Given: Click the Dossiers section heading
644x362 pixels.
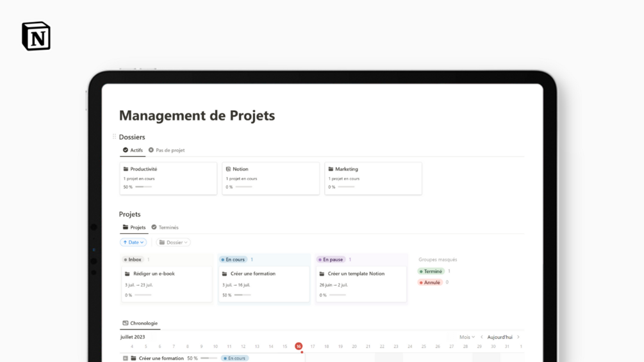Looking at the screenshot, I should point(132,137).
